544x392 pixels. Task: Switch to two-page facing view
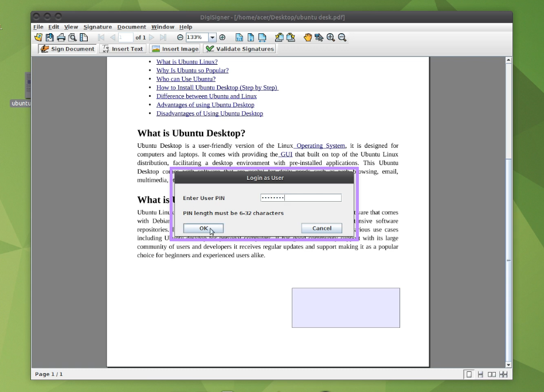point(491,374)
